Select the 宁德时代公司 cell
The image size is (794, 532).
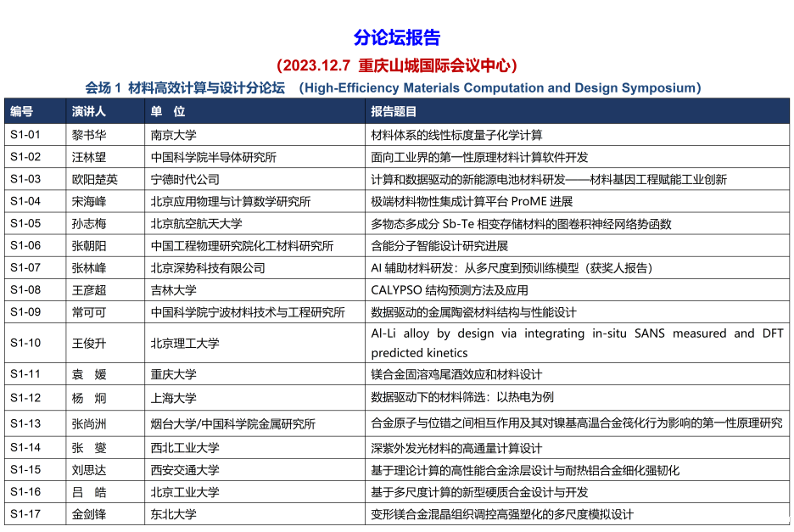pos(185,179)
